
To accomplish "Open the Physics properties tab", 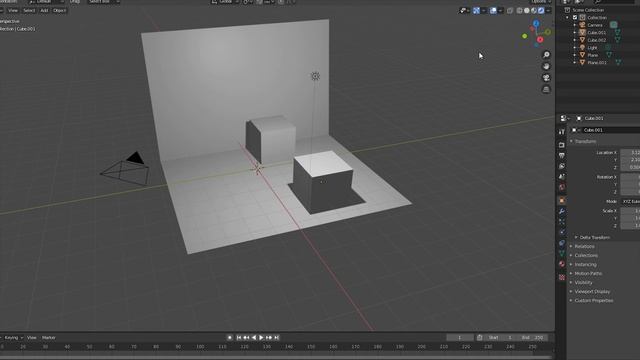I will click(x=562, y=232).
